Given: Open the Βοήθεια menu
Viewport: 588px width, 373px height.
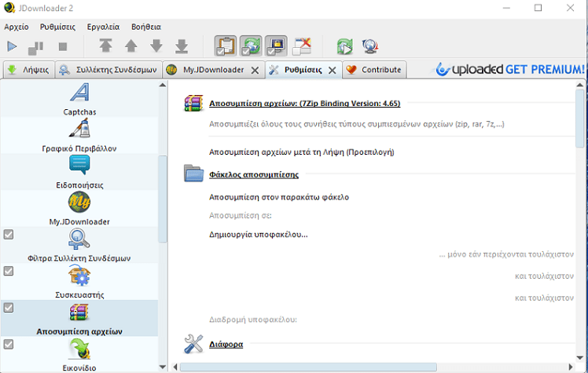Looking at the screenshot, I should 146,27.
